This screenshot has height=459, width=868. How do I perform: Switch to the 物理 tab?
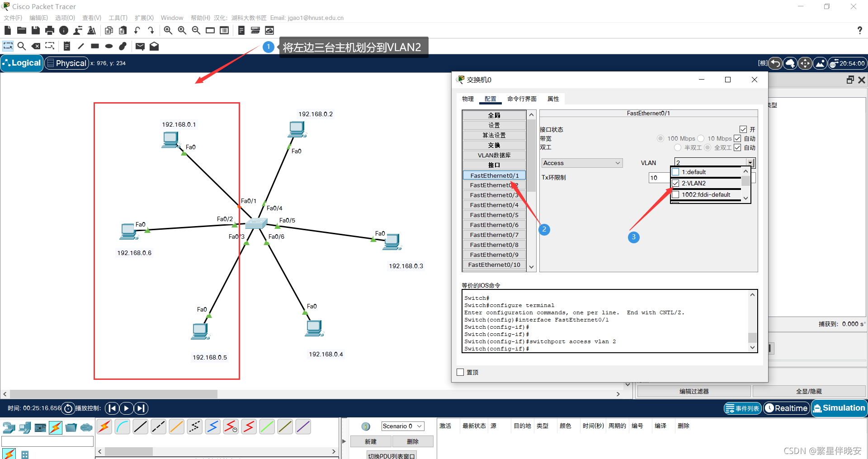[x=468, y=99]
